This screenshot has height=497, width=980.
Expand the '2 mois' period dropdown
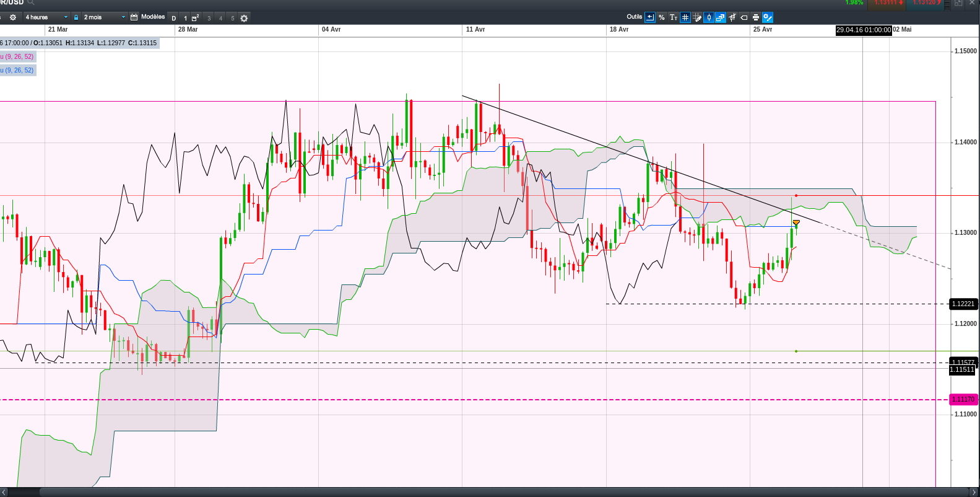[x=104, y=17]
